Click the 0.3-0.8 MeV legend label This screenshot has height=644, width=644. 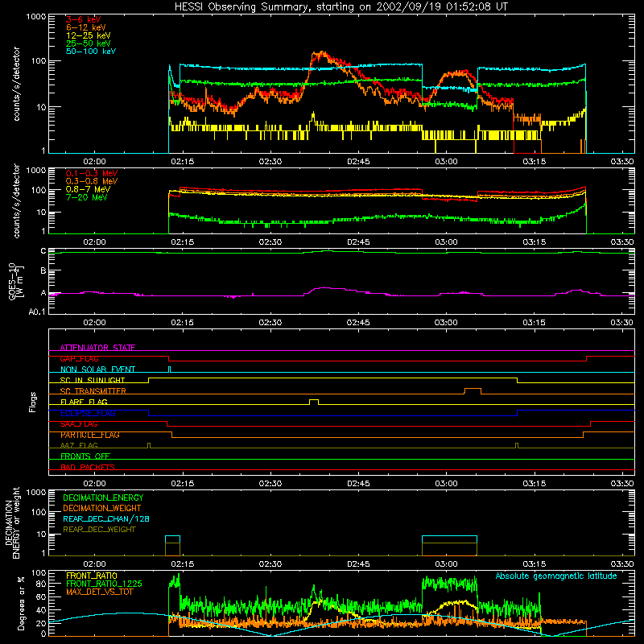(92, 181)
